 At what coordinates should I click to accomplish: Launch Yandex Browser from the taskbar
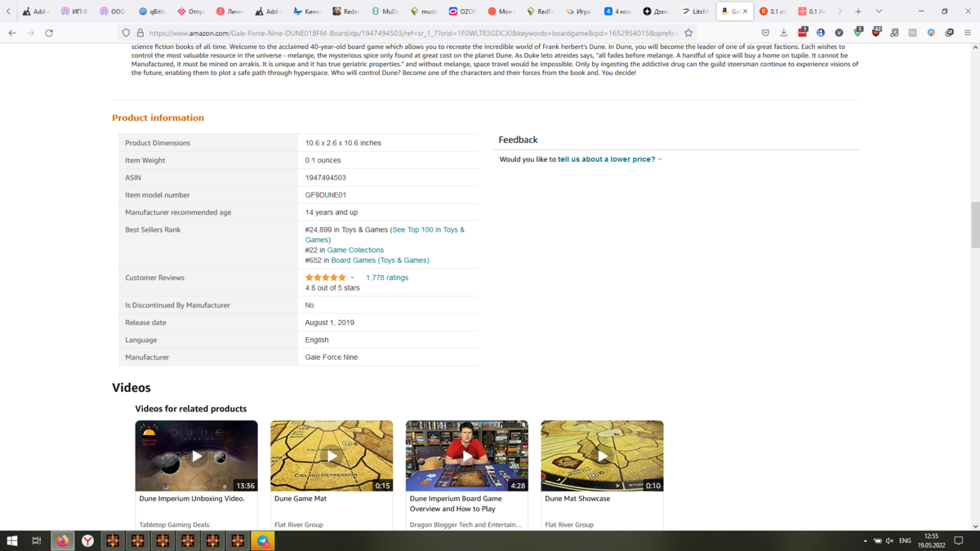[x=87, y=540]
